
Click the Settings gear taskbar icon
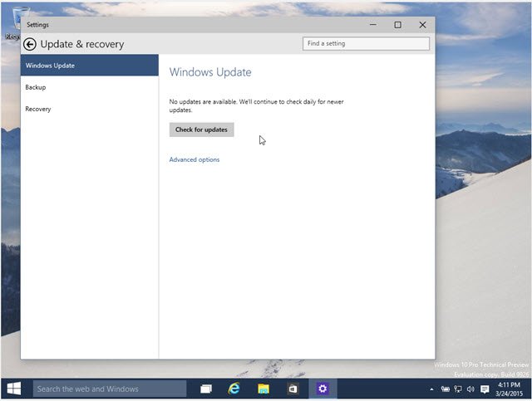(323, 389)
